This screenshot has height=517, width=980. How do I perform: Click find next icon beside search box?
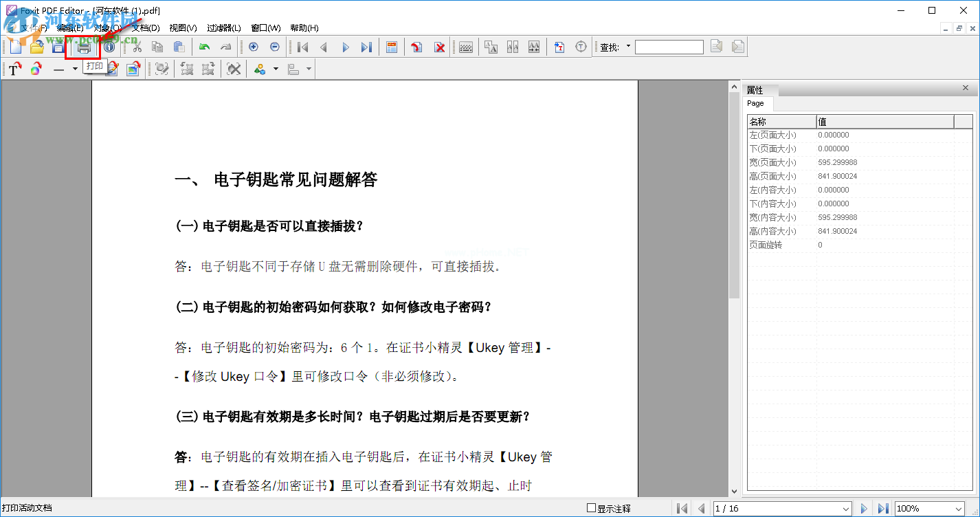click(x=738, y=47)
